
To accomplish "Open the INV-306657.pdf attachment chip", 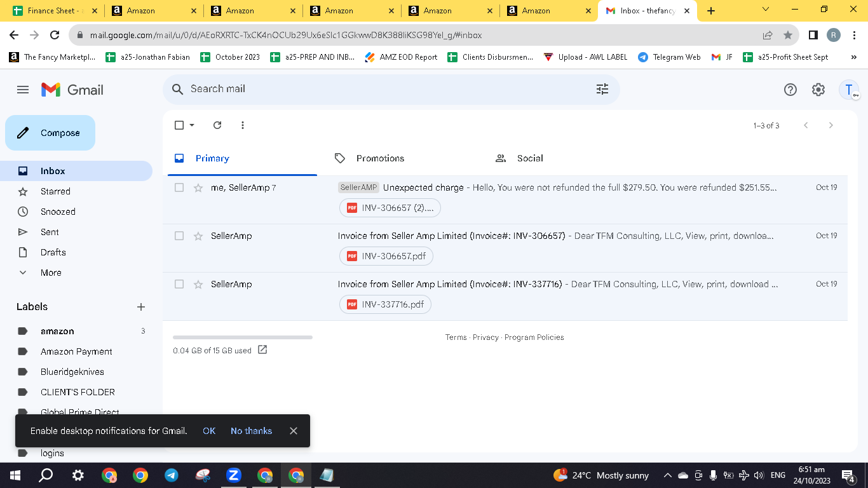I will tap(387, 256).
